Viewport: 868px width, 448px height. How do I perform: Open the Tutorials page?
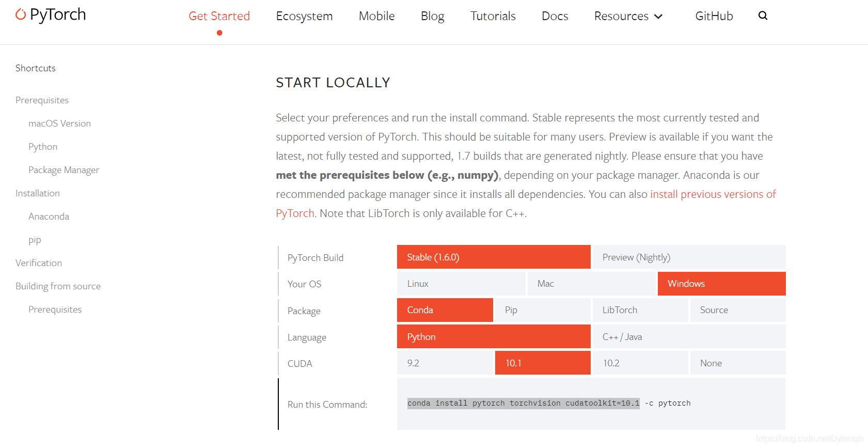click(x=493, y=16)
